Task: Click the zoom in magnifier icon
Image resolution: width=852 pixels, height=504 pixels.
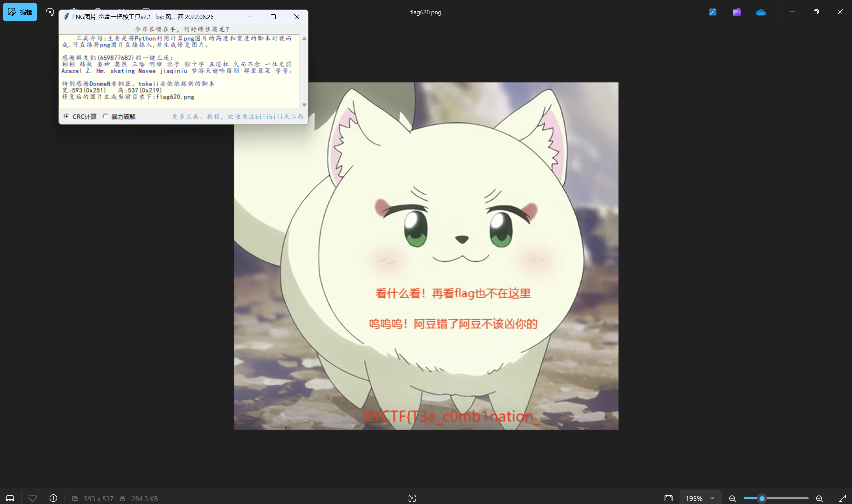Action: (819, 499)
